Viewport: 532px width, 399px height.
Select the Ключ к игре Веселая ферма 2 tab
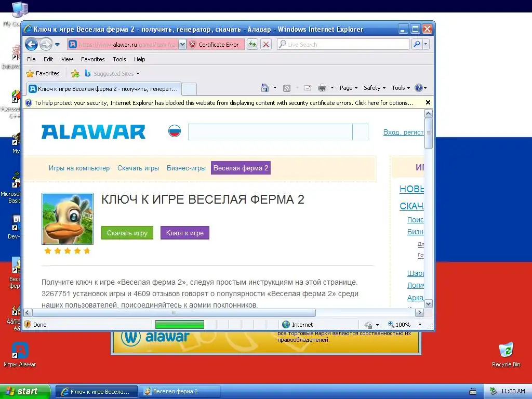click(103, 89)
